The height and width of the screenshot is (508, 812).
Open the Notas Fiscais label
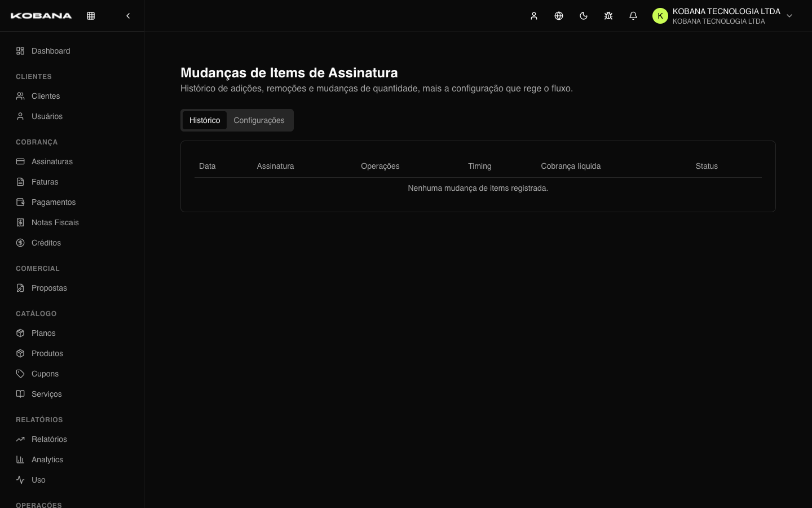pyautogui.click(x=55, y=222)
